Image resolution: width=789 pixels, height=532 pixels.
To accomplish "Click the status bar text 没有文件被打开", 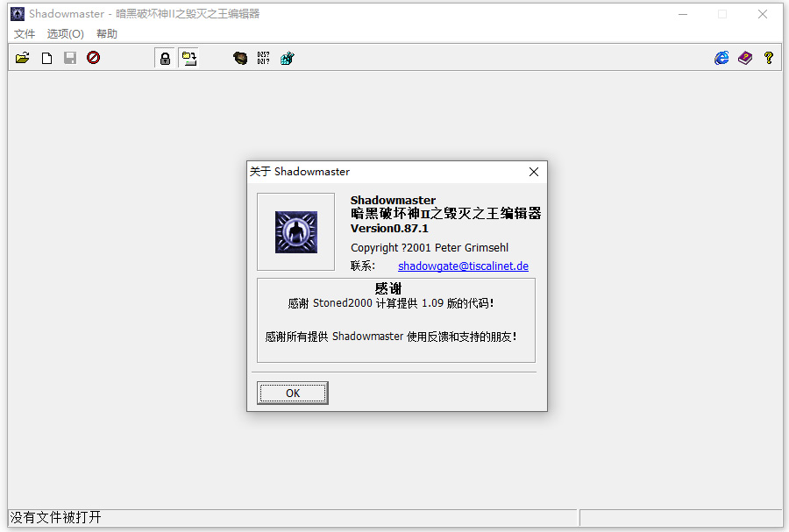I will pos(56,517).
